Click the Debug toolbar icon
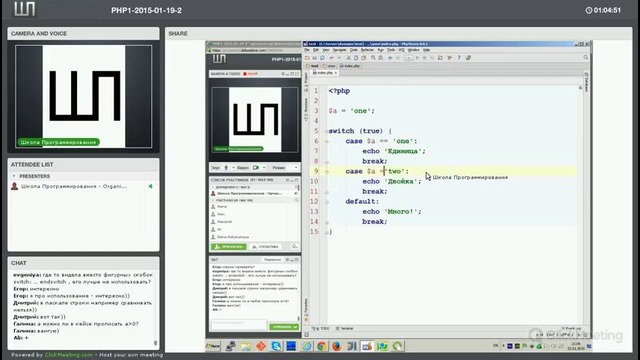The image size is (640, 360). [425, 58]
